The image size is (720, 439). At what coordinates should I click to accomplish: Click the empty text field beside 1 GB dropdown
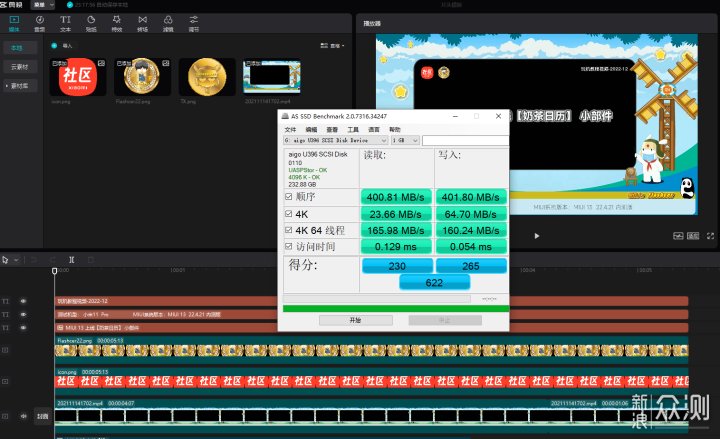pos(465,140)
